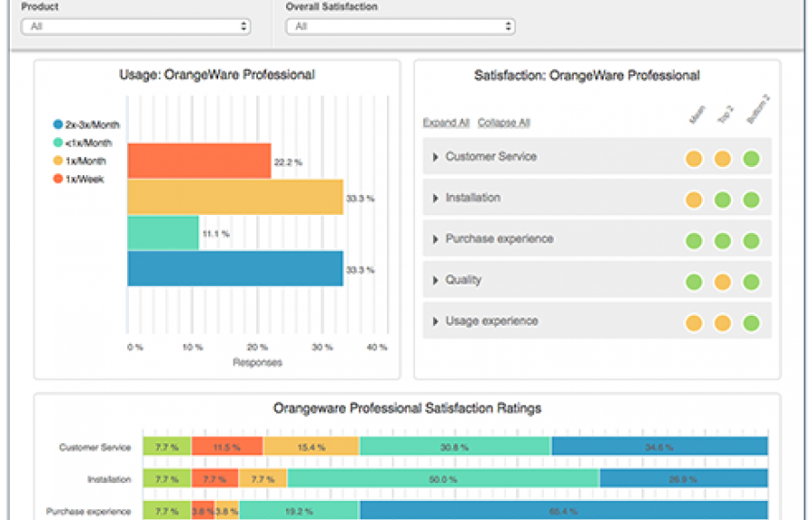Image resolution: width=812 pixels, height=520 pixels.
Task: Open the Product filter dropdown
Action: pos(135,26)
